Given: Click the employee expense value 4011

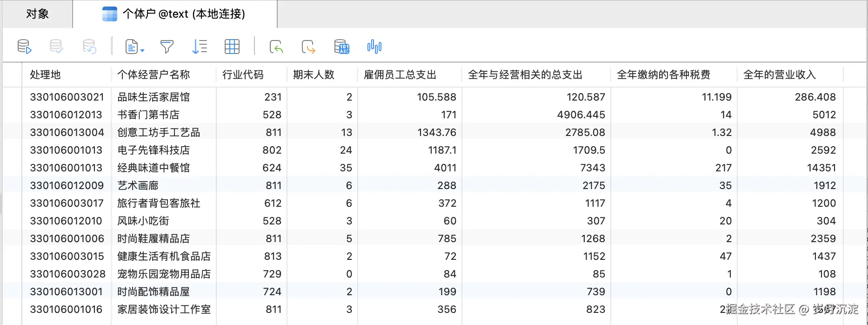Looking at the screenshot, I should (445, 168).
